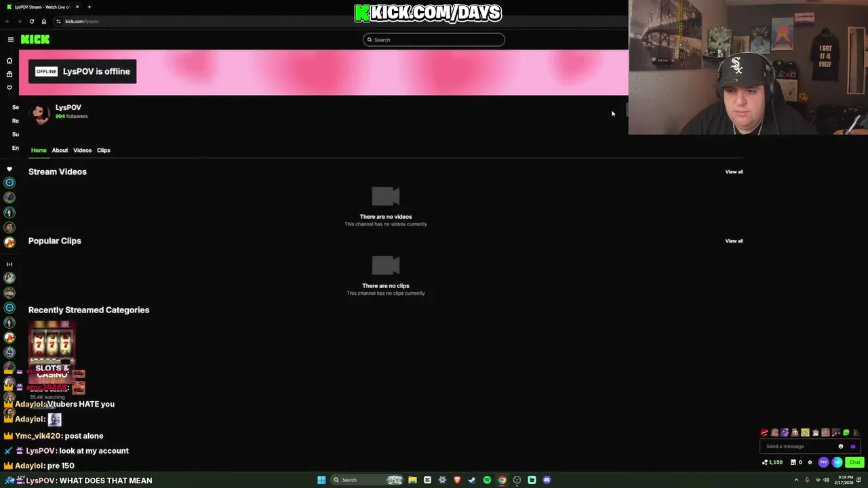Switch to the Clips channel tab
The image size is (868, 488).
(x=103, y=150)
